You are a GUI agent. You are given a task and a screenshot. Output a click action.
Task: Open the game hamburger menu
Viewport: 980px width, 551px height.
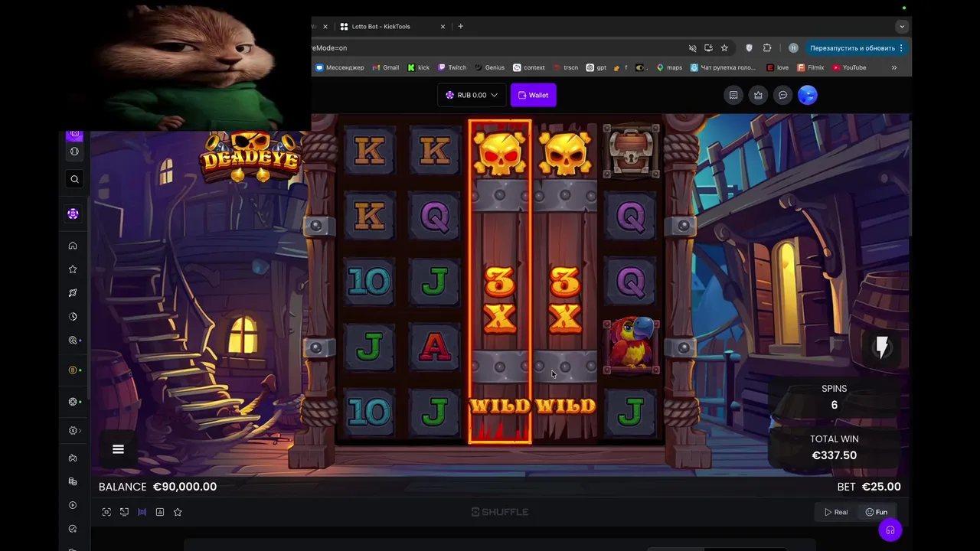(x=118, y=449)
